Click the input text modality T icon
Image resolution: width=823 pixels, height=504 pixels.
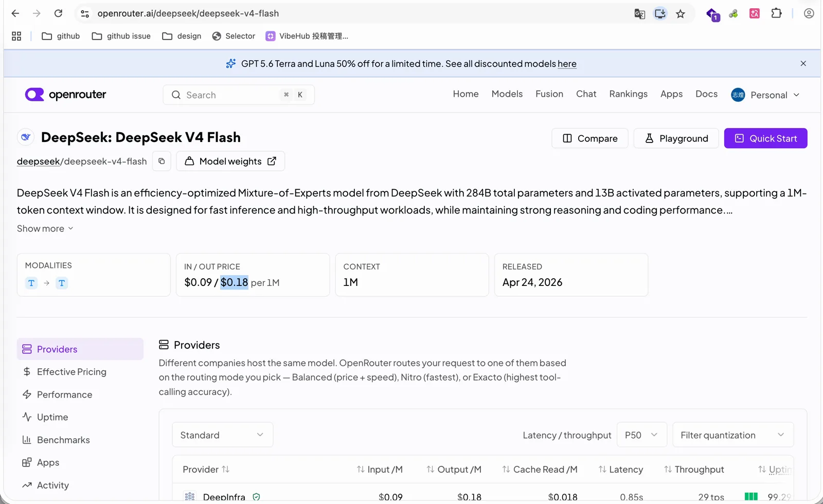tap(31, 283)
